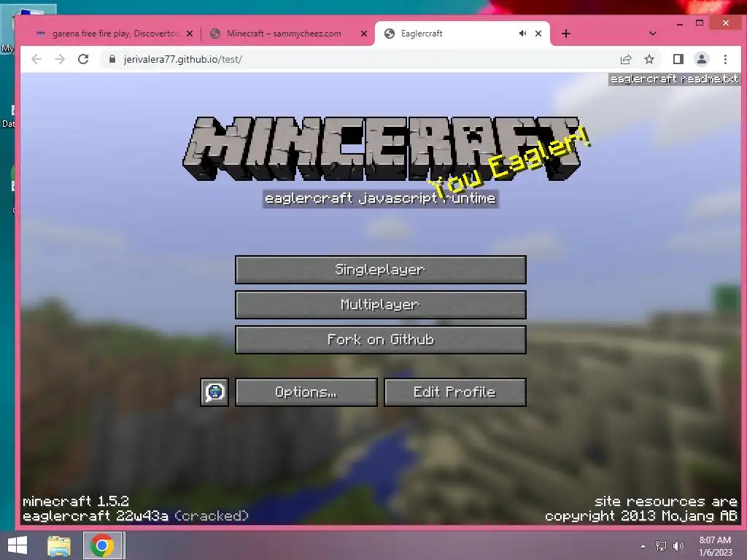Toggle the browser side panel
747x560 pixels.
tap(678, 59)
